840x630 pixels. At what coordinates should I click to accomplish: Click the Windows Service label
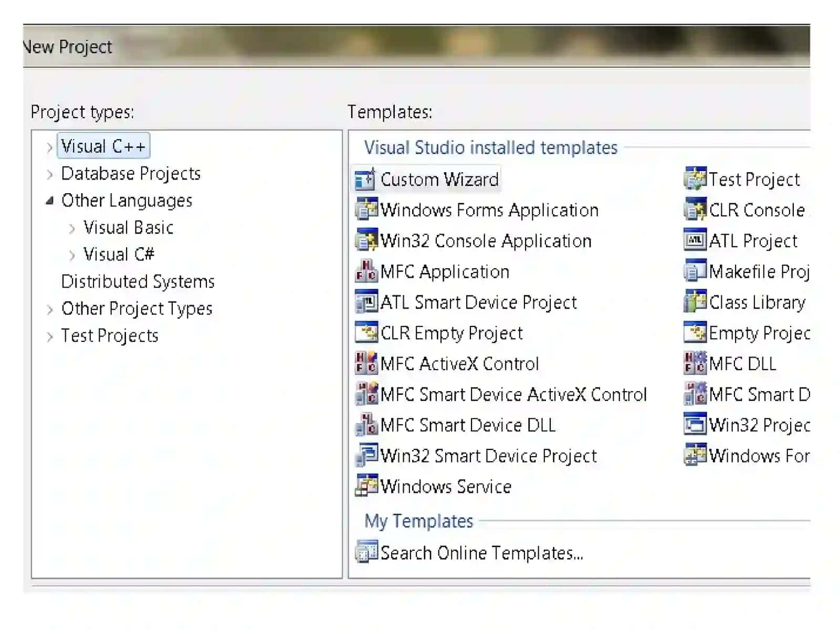click(446, 486)
